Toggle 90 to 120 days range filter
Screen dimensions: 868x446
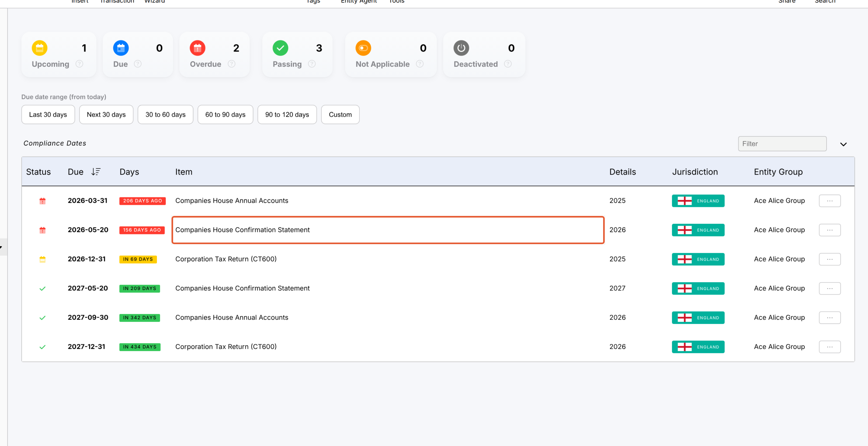(287, 115)
